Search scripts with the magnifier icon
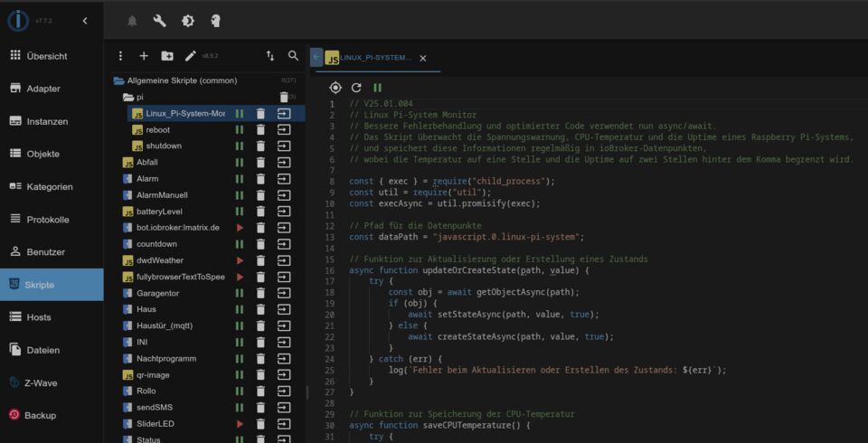 [x=293, y=56]
